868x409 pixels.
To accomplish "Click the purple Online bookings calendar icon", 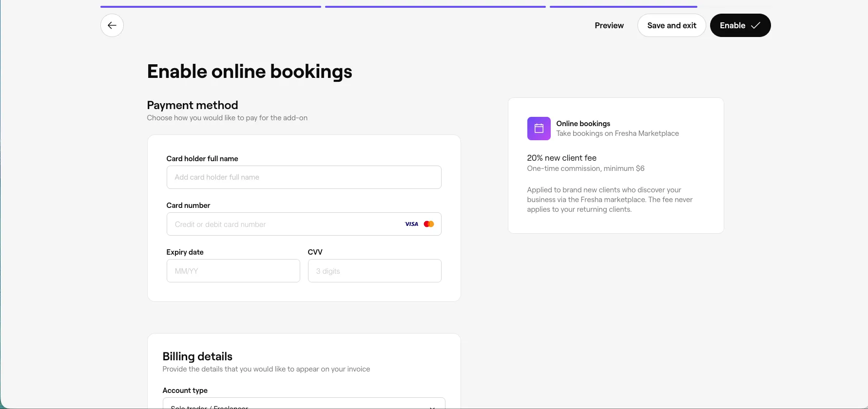I will [x=539, y=129].
